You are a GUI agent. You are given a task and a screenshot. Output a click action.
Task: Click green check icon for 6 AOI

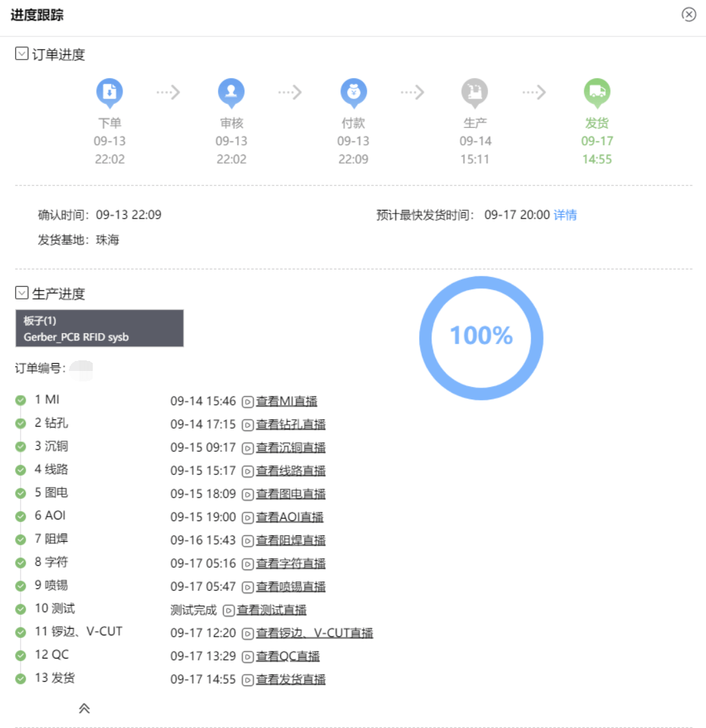pyautogui.click(x=21, y=516)
